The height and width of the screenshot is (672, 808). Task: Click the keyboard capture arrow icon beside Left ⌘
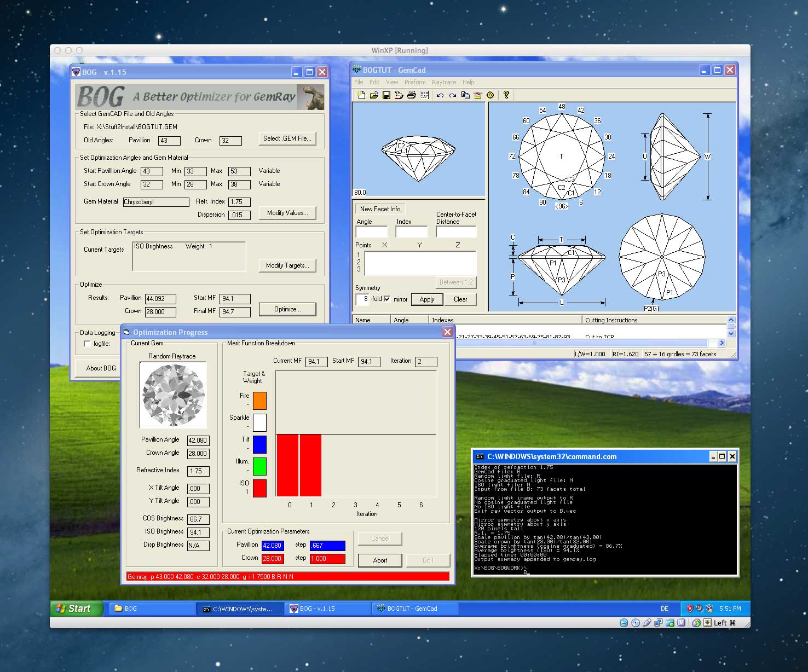tap(708, 623)
